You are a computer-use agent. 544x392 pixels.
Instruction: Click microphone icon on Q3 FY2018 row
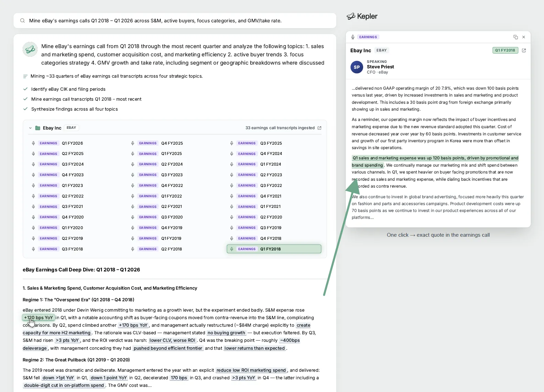33,249
